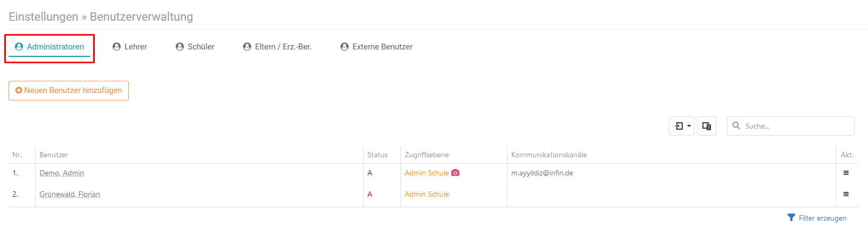Click the column layout icon button
This screenshot has height=236, width=868.
[x=707, y=126]
